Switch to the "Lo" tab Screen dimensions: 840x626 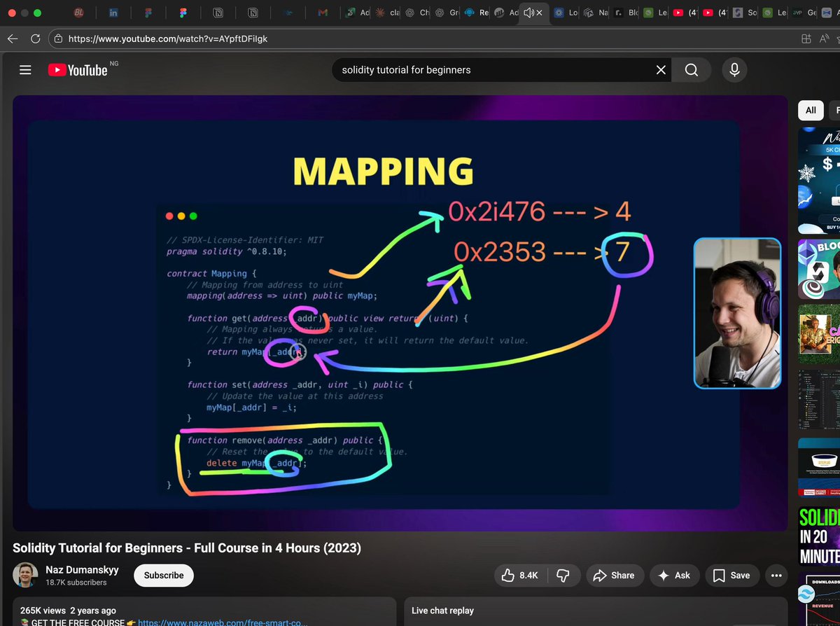pos(567,13)
